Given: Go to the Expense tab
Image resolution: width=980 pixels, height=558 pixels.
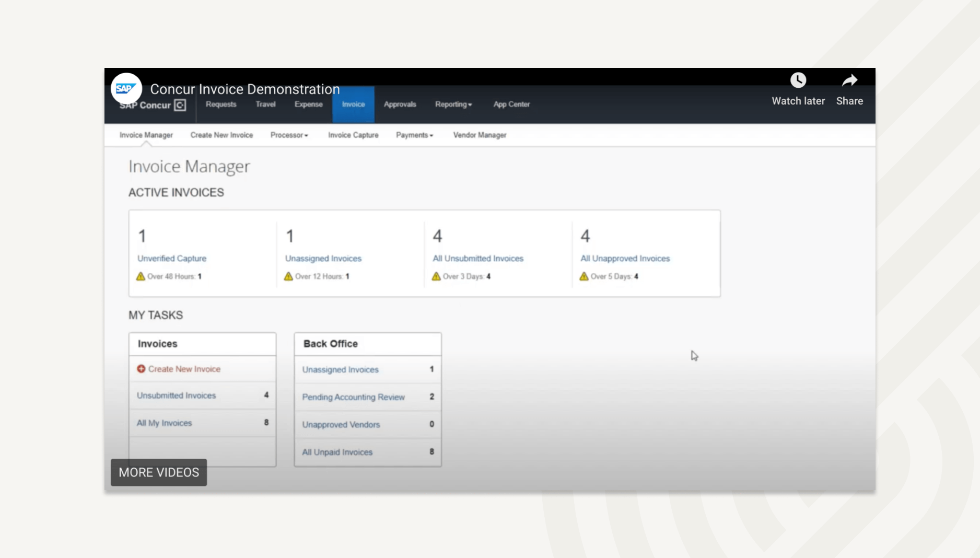Looking at the screenshot, I should click(x=309, y=104).
